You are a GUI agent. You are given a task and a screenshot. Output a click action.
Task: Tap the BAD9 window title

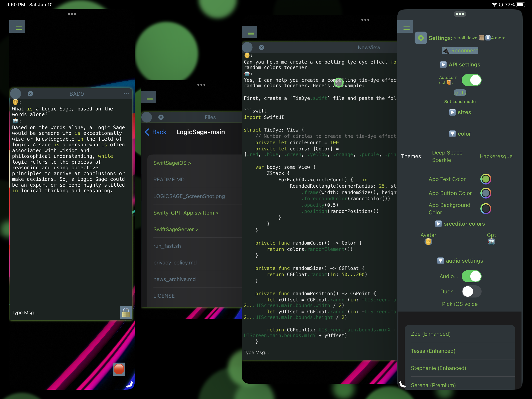pos(77,94)
